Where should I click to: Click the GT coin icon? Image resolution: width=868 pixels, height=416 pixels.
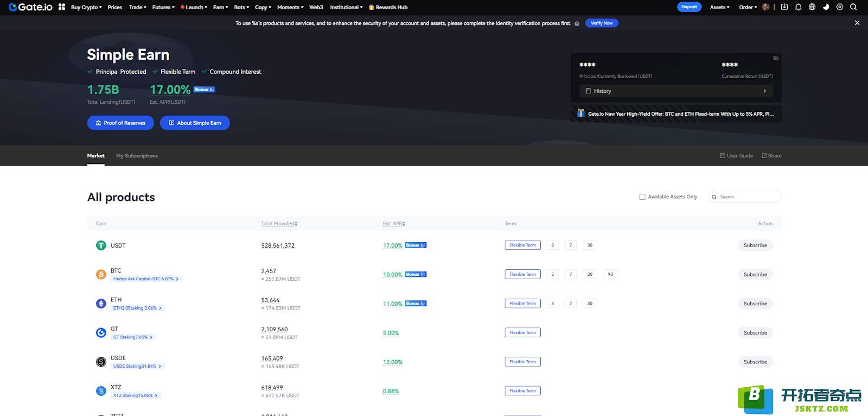101,333
